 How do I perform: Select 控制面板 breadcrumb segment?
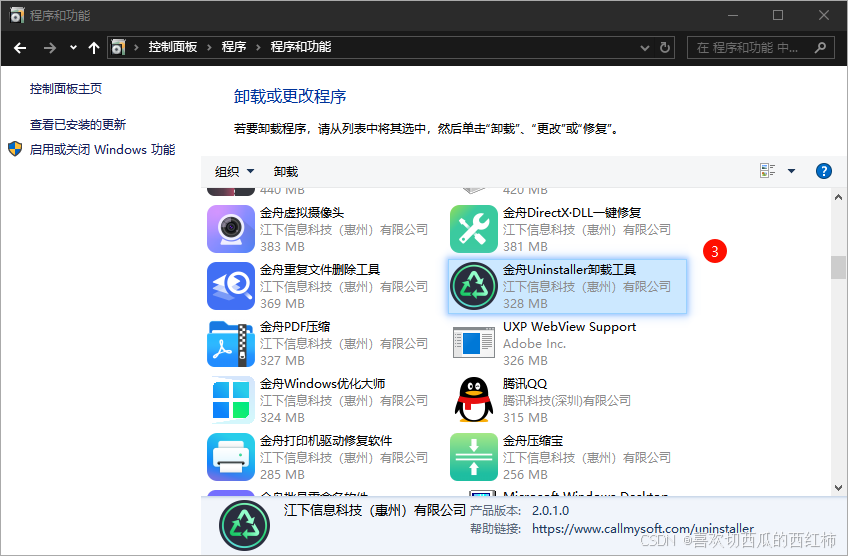[x=173, y=47]
